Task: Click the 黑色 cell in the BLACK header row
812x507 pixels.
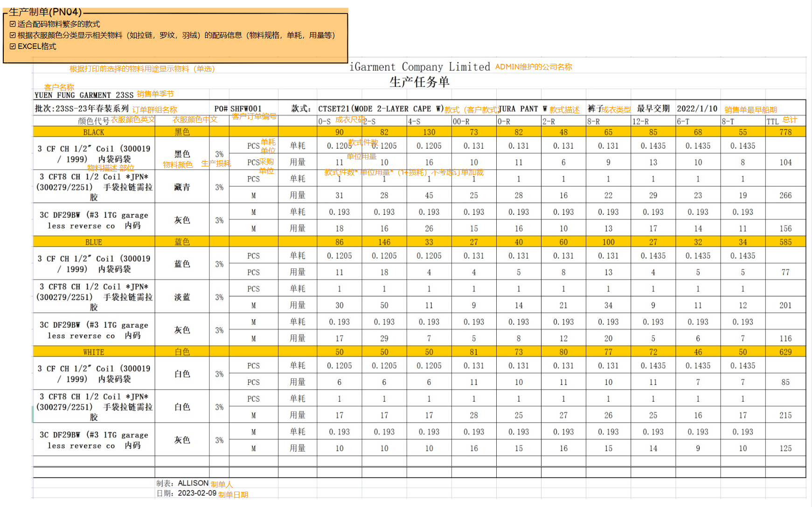Action: click(182, 132)
